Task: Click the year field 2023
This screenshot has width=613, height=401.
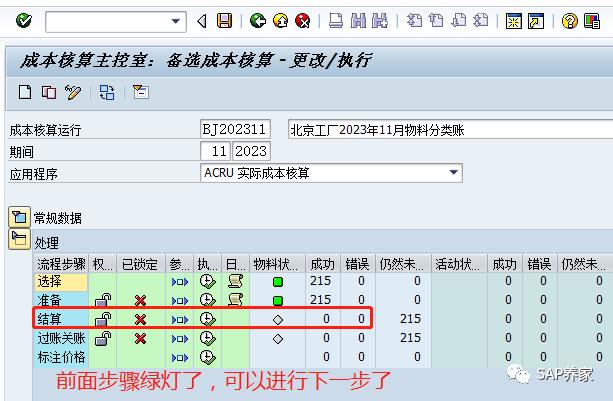Action: [251, 151]
